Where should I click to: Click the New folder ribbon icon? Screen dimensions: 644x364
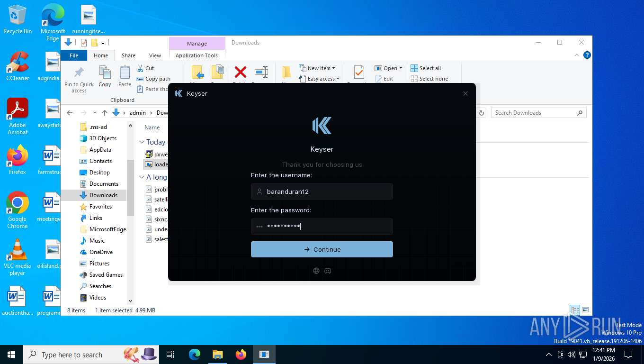(286, 73)
